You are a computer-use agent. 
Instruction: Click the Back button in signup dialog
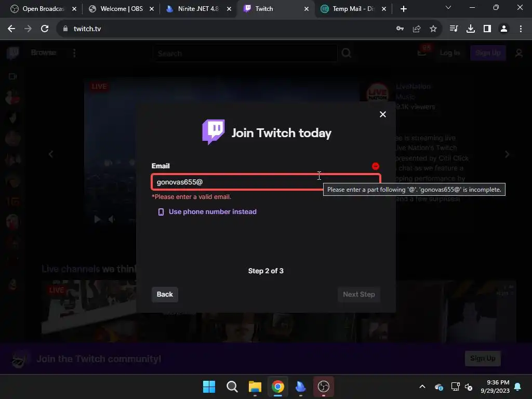(x=165, y=294)
